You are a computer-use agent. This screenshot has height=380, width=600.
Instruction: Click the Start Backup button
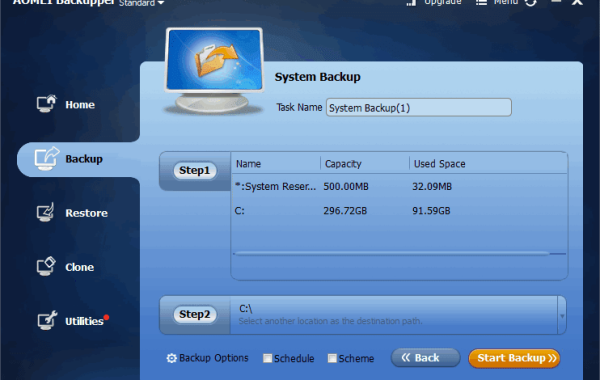pyautogui.click(x=514, y=358)
